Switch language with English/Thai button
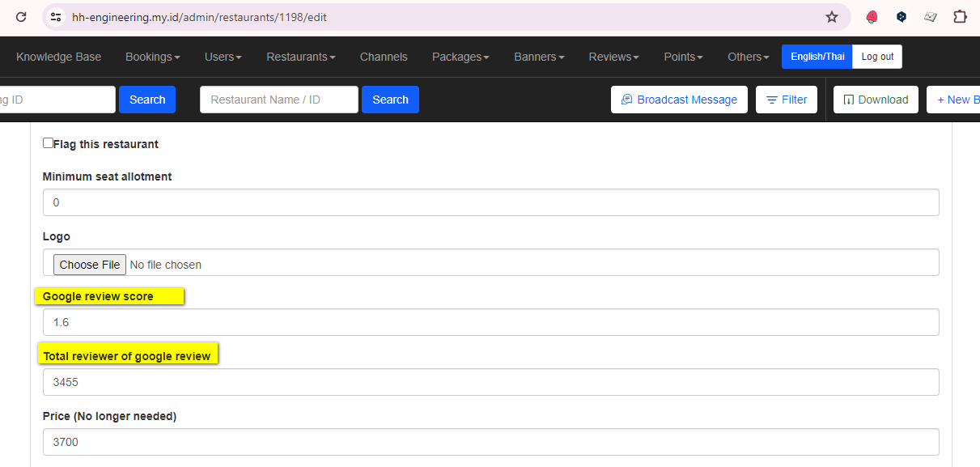Image resolution: width=980 pixels, height=467 pixels. (x=817, y=57)
